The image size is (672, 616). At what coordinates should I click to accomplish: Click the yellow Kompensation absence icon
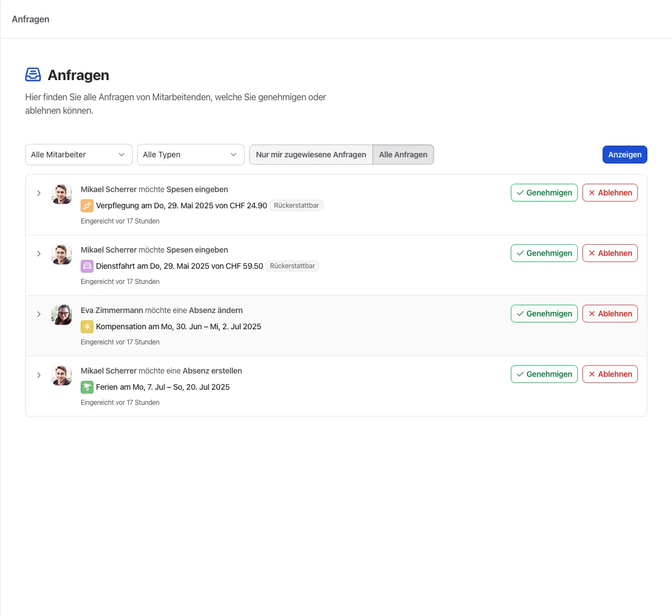87,326
